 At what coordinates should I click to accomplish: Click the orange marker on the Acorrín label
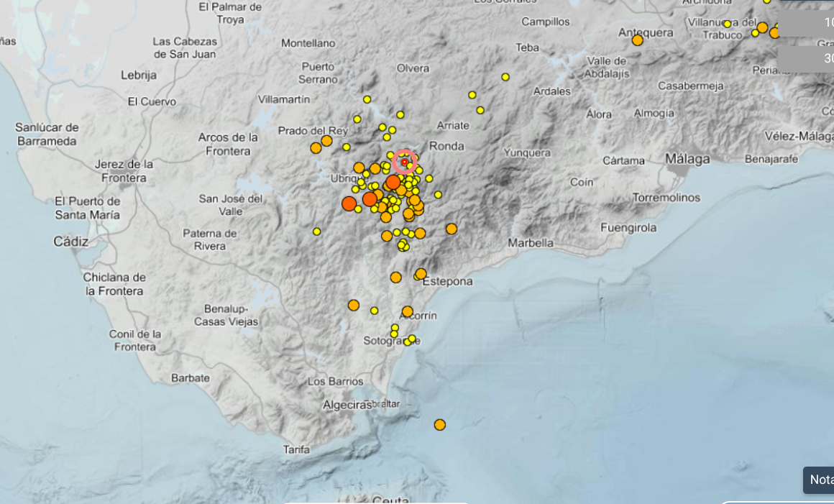pos(408,311)
